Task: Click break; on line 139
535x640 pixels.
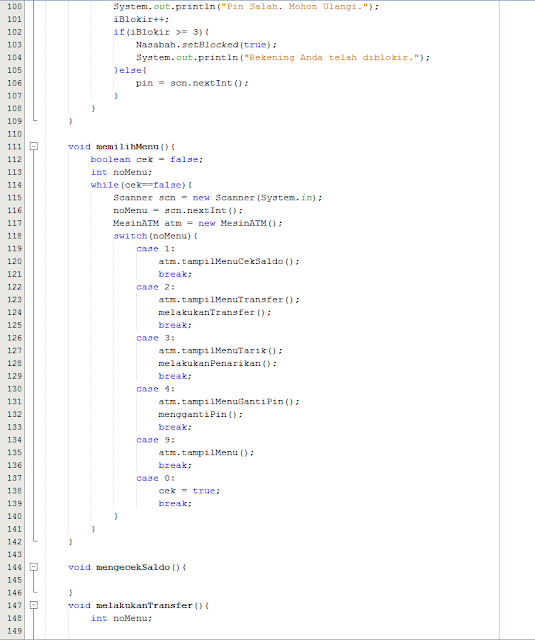Action: [175, 504]
